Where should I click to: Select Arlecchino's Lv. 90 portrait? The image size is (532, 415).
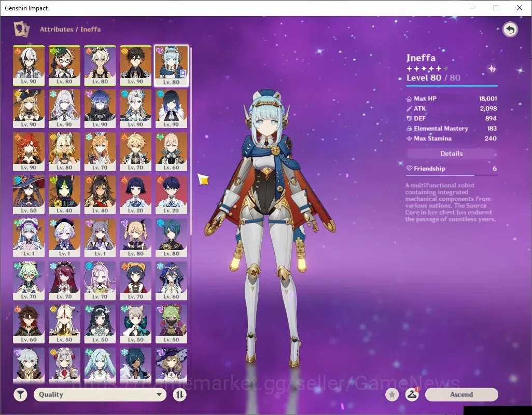pos(29,66)
